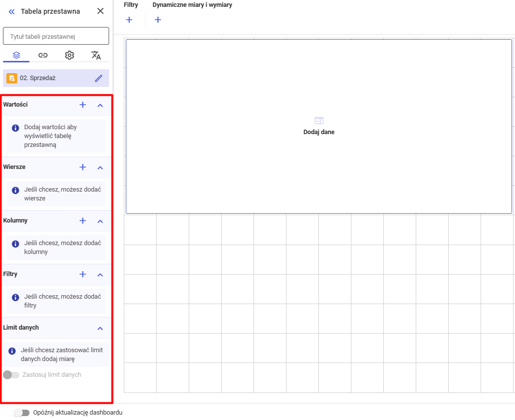Click info icon beside dodać kolumny hint
The image size is (515, 420).
15,244
